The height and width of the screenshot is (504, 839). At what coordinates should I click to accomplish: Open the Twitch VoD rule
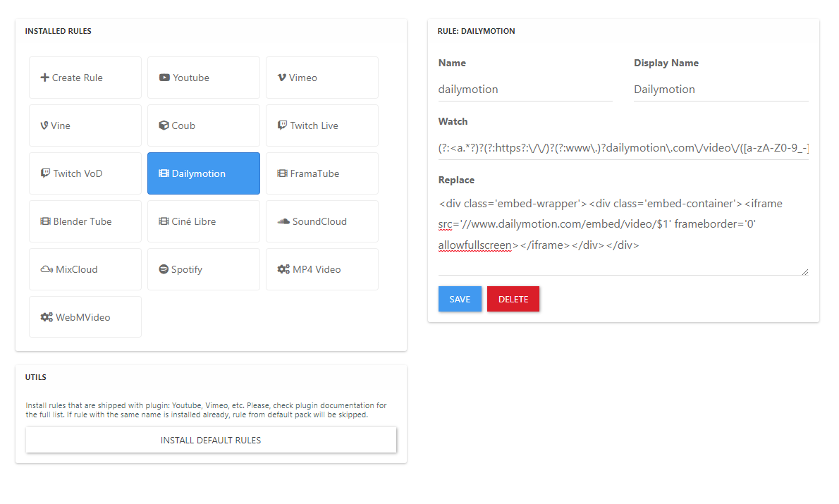click(85, 173)
